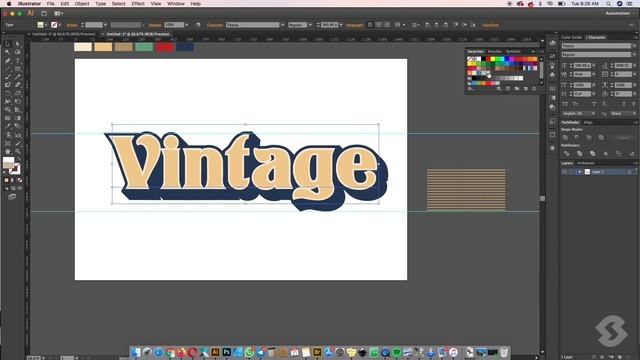Toggle All Caps in Character panel
This screenshot has width=640, height=360.
(x=565, y=104)
